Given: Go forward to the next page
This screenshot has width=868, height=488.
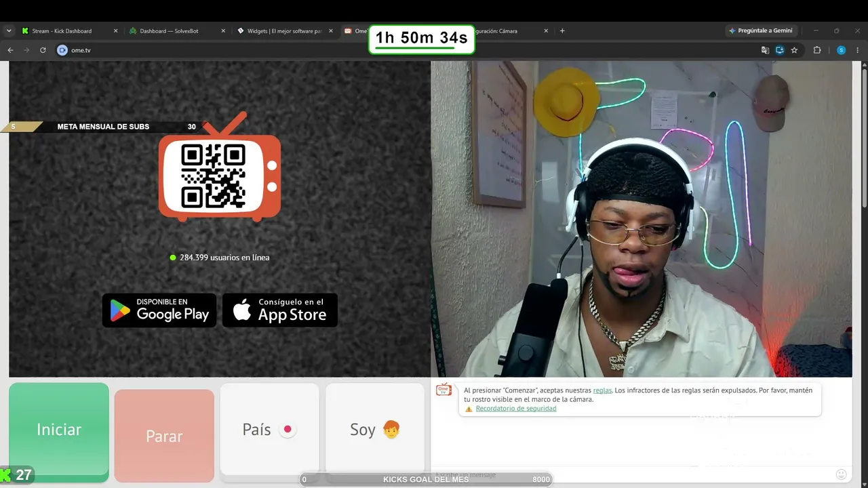Looking at the screenshot, I should [x=26, y=50].
